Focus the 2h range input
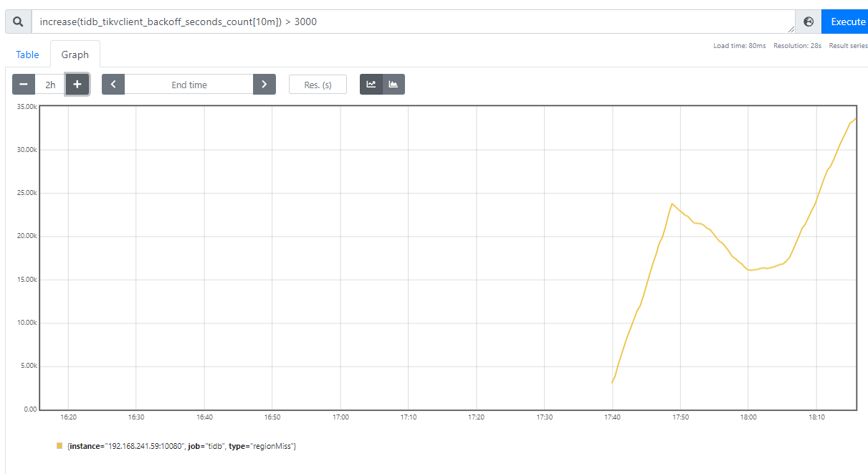868x474 pixels. click(50, 85)
